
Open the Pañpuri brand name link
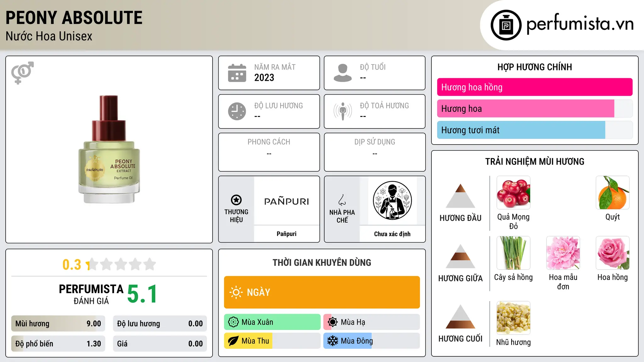pos(286,234)
